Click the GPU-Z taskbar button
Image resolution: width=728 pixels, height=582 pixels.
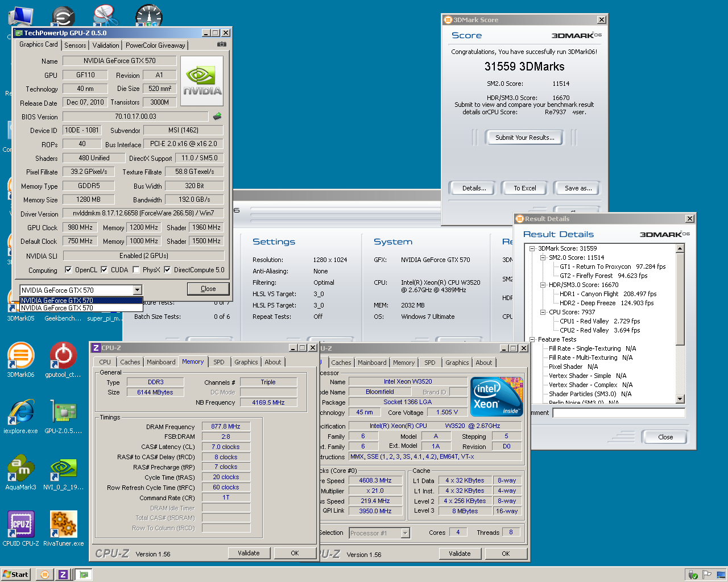click(x=84, y=574)
